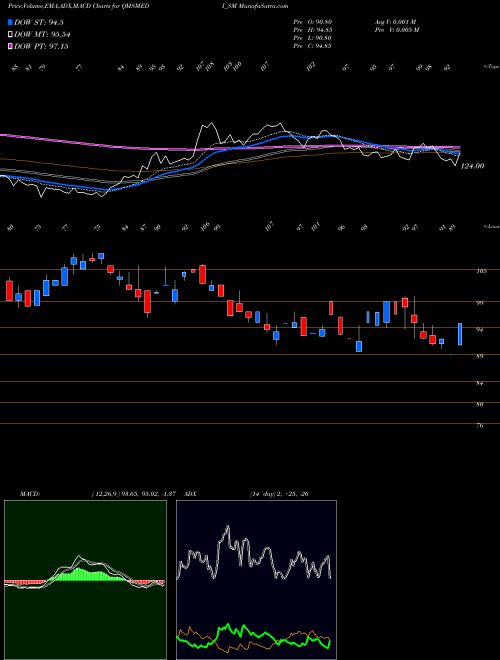This screenshot has width=500, height=660.
Task: Click the magenta DOW PT legend swatch
Action: 11,46
